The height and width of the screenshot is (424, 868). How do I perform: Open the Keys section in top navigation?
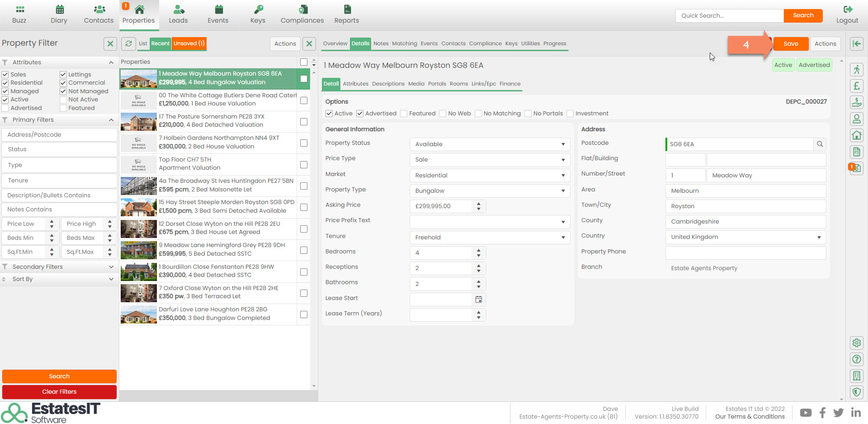tap(258, 15)
